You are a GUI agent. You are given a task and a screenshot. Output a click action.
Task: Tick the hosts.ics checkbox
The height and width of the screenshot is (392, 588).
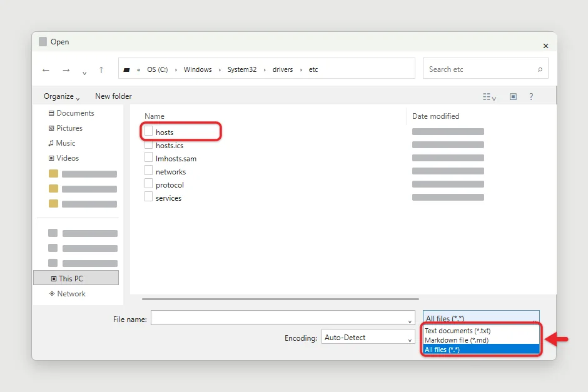click(148, 144)
